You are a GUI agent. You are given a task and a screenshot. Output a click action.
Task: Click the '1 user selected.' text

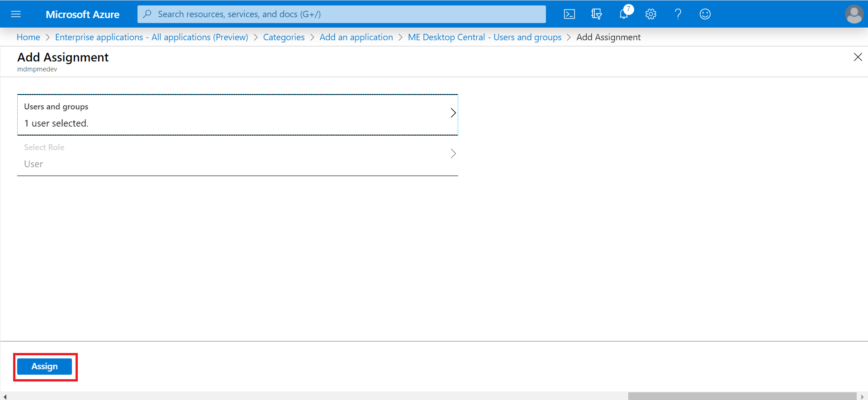click(56, 123)
